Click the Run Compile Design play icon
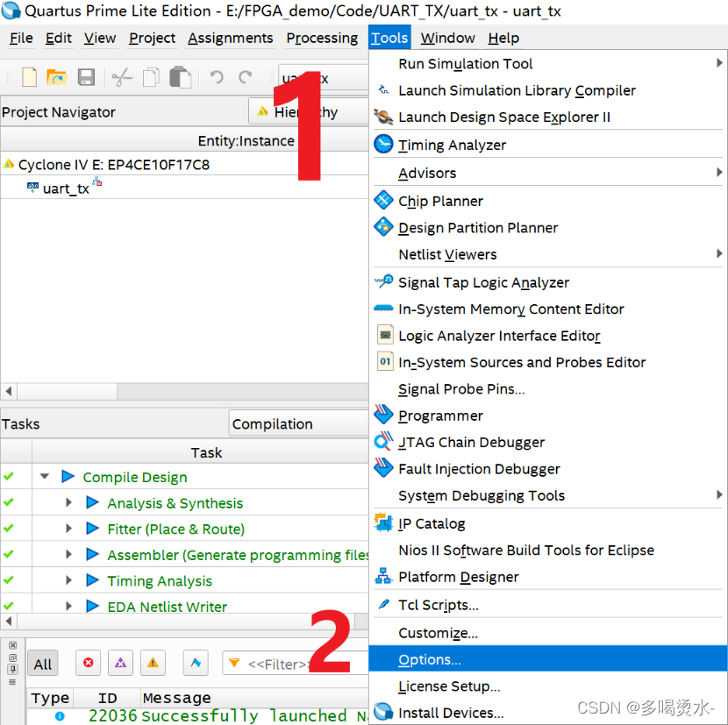This screenshot has height=725, width=728. [x=68, y=476]
